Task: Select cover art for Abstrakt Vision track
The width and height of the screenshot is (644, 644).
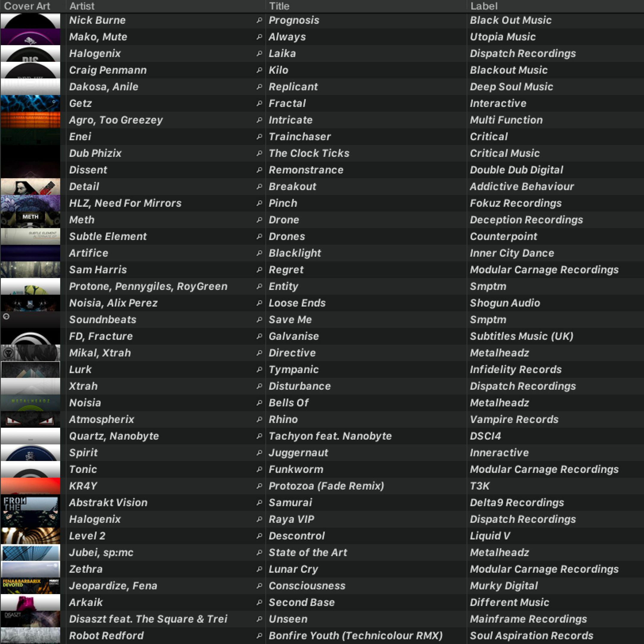Action: click(30, 503)
